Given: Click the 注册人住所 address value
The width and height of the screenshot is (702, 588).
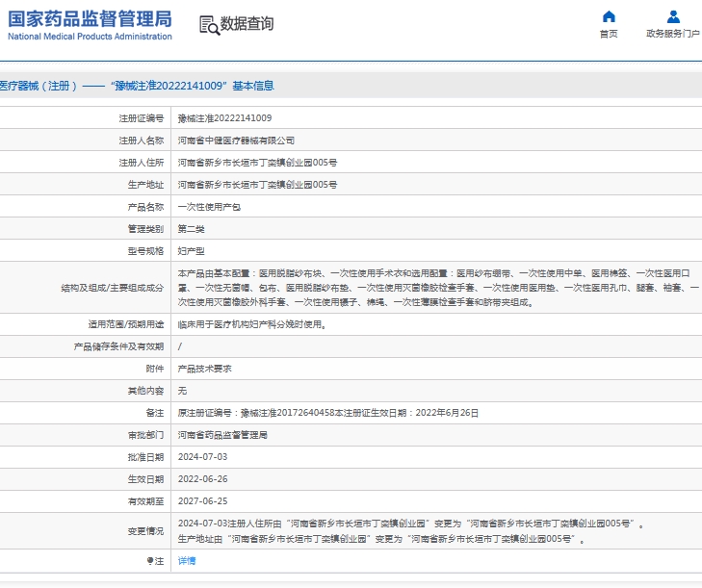Looking at the screenshot, I should coord(257,163).
